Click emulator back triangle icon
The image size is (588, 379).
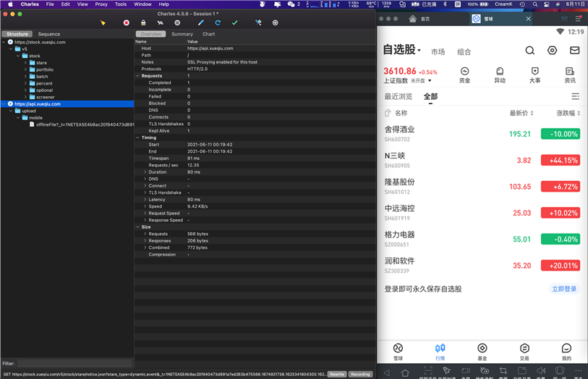(387, 372)
